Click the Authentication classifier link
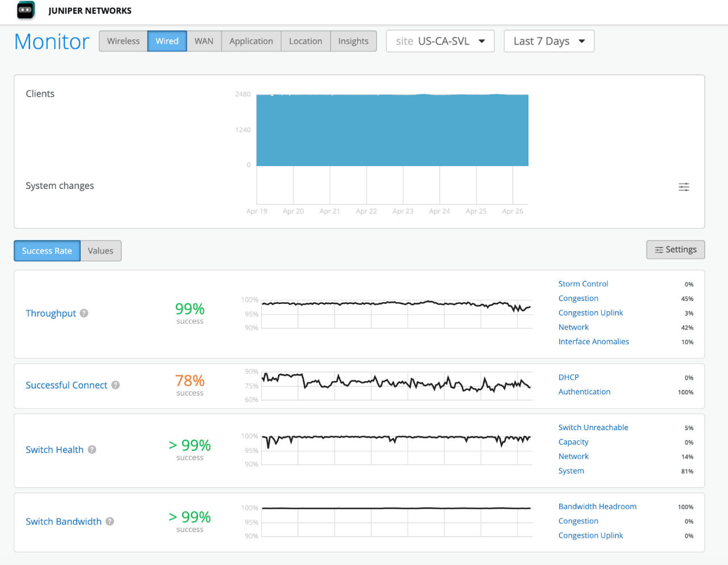 pyautogui.click(x=584, y=391)
